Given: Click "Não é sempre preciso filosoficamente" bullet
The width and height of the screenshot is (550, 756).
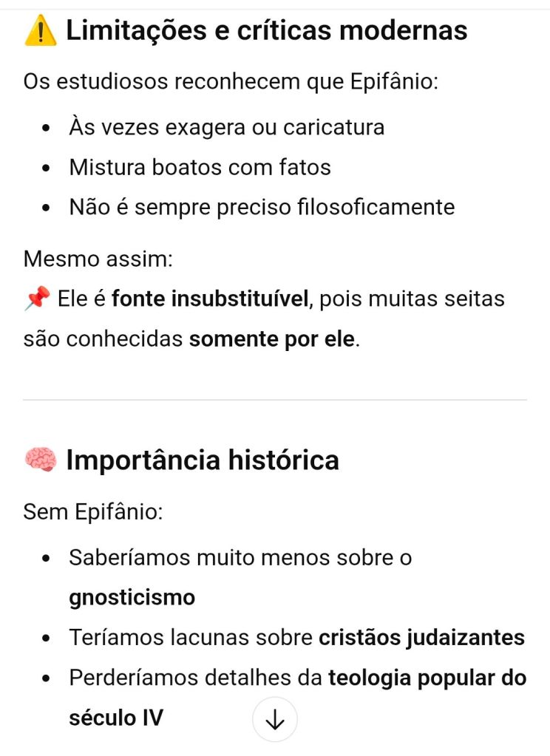Looking at the screenshot, I should pyautogui.click(x=262, y=208).
